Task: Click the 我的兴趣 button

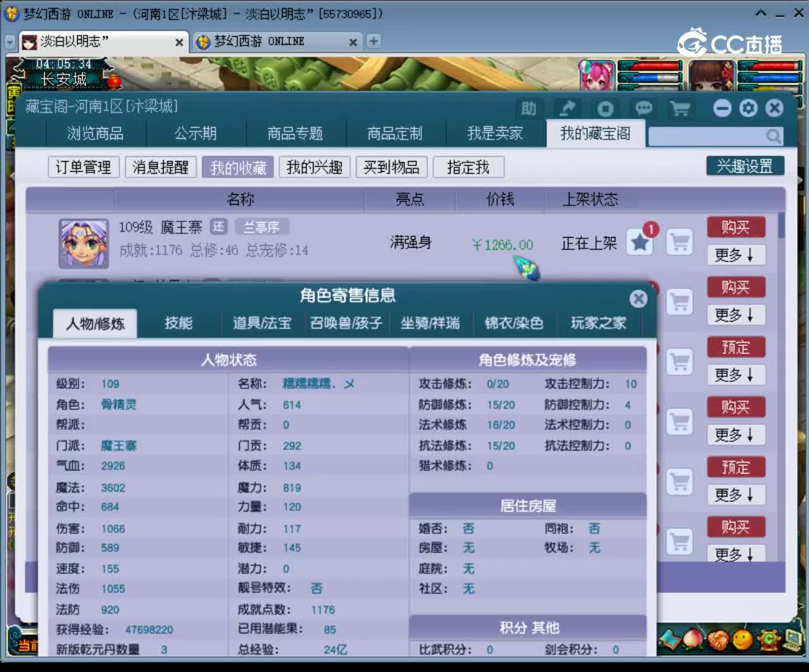Action: (x=315, y=167)
